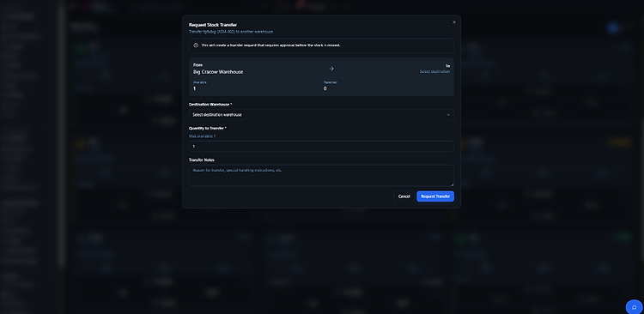
Task: Click the Quantity to Transfer input field
Action: [321, 146]
